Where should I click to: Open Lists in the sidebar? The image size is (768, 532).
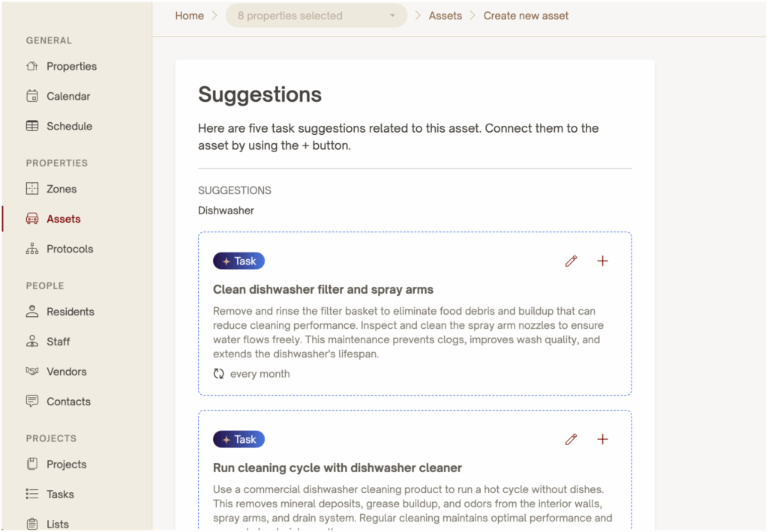click(x=57, y=525)
